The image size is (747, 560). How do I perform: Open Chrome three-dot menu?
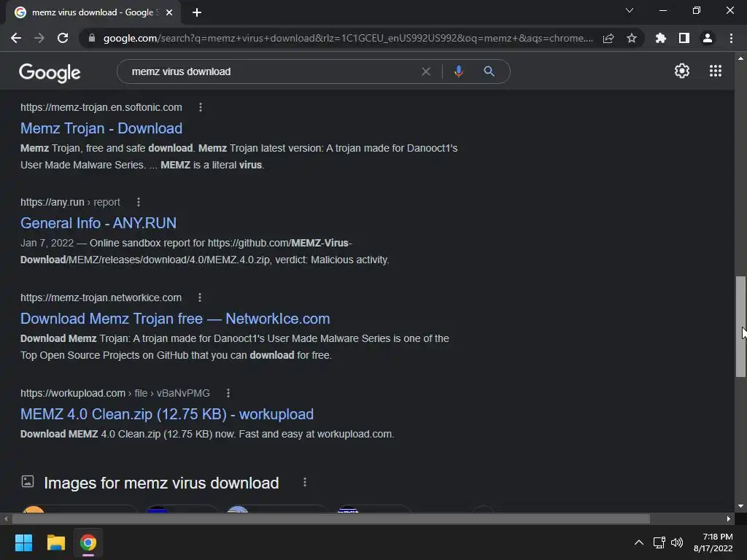(x=731, y=38)
